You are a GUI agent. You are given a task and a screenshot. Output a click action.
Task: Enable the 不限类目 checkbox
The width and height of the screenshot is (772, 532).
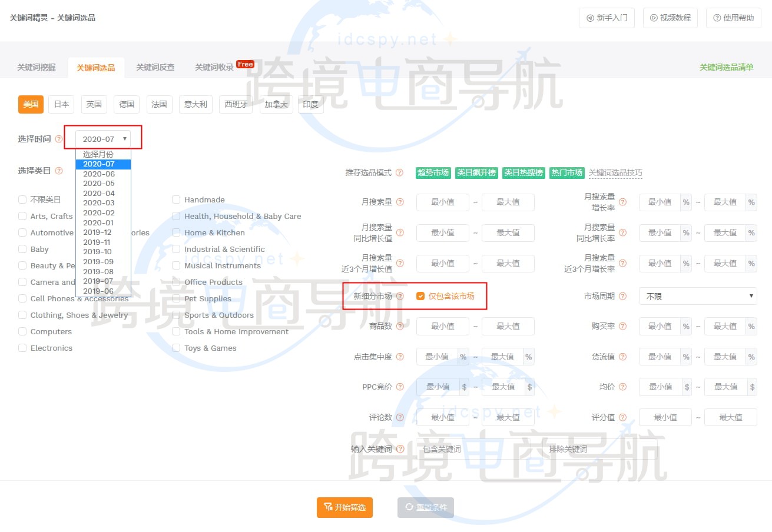[22, 199]
